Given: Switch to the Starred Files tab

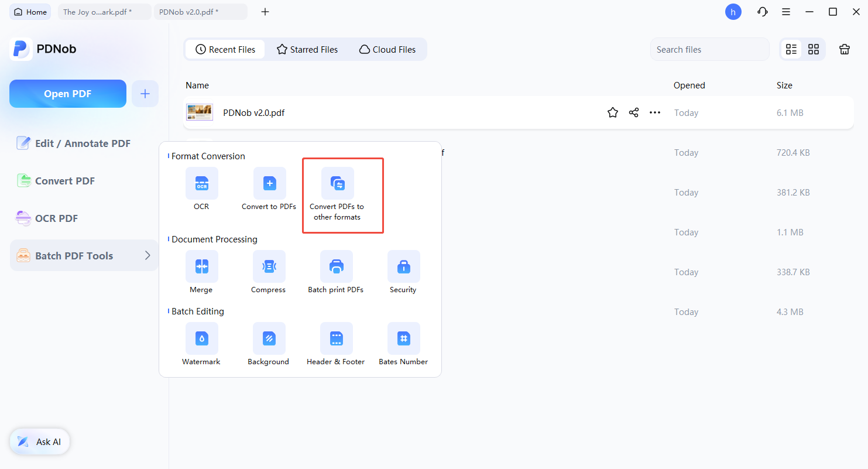Looking at the screenshot, I should (307, 50).
